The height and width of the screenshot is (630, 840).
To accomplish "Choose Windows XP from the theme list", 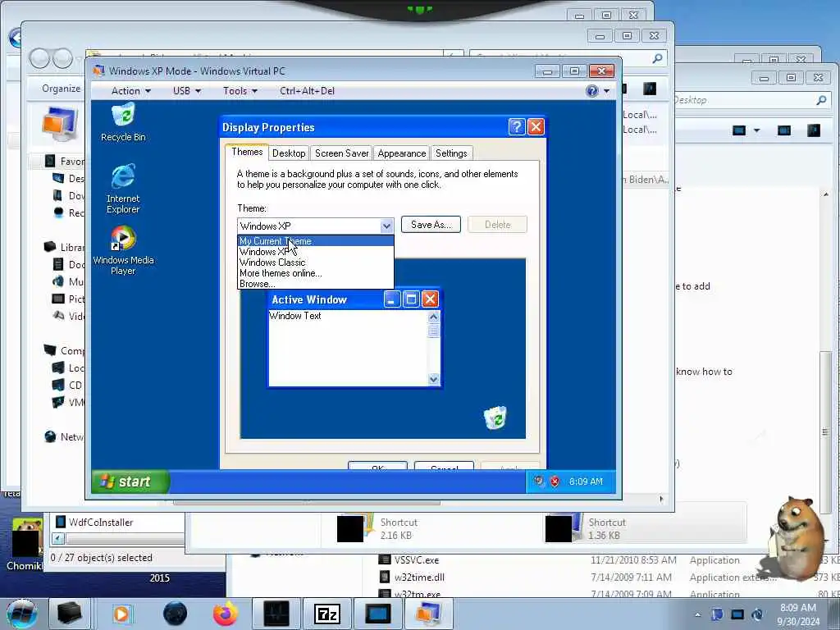I will [316, 252].
